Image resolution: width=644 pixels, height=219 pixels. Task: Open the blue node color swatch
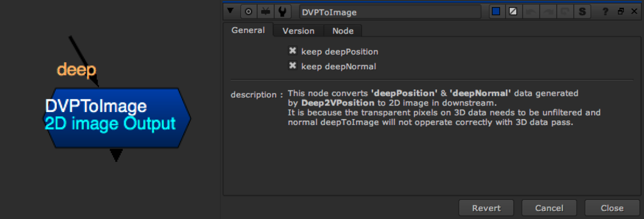tap(496, 11)
